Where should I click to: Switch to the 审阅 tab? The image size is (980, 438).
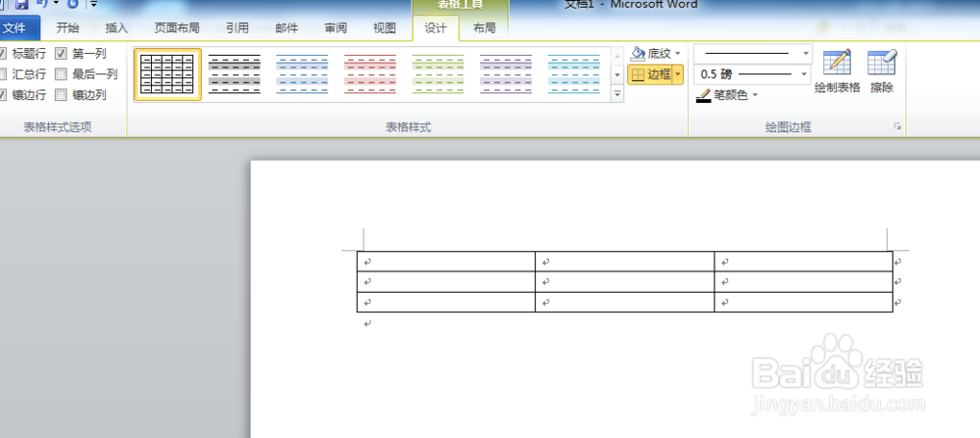(335, 28)
